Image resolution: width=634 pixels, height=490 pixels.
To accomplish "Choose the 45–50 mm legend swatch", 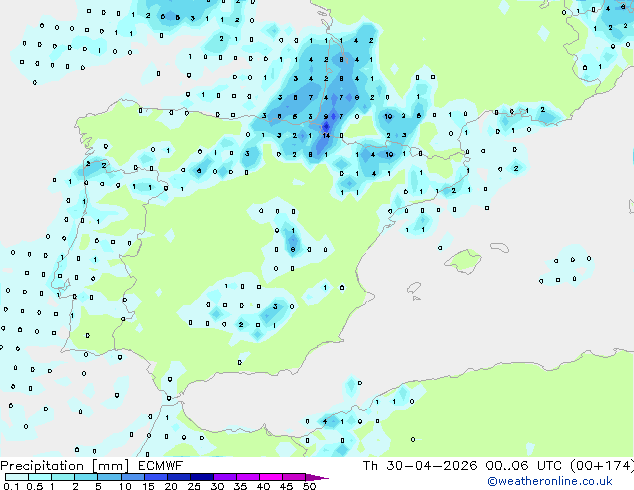I will coord(294,477).
